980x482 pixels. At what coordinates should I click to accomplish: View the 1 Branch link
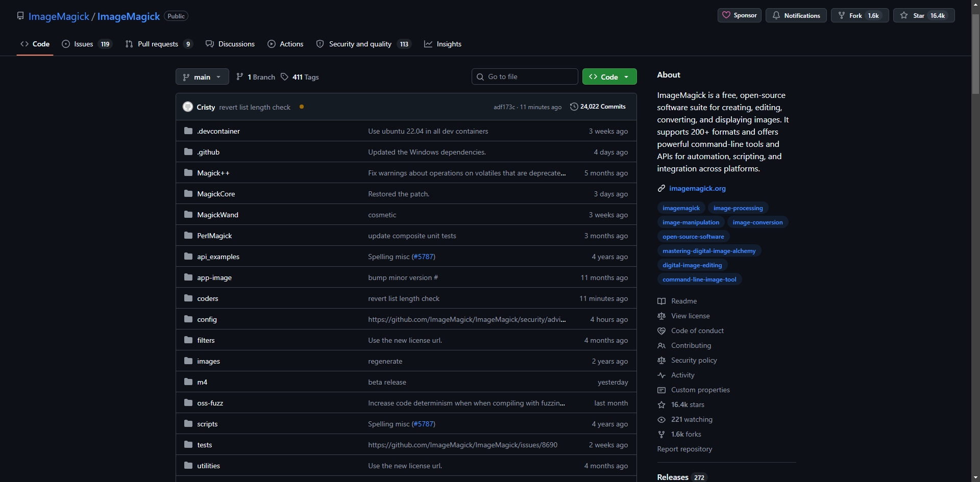pyautogui.click(x=256, y=77)
